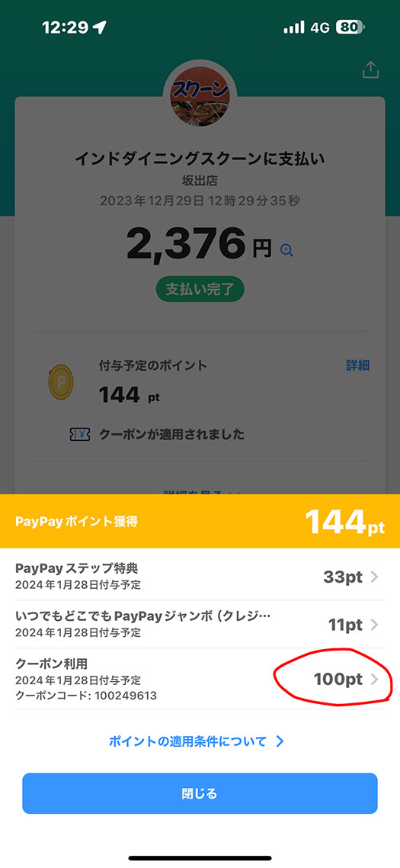
Task: Tap the blue 閉じる button
Action: point(200,793)
